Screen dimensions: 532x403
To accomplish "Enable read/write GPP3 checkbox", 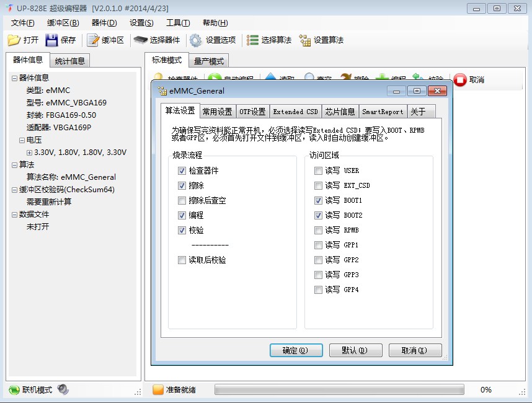I will [318, 275].
